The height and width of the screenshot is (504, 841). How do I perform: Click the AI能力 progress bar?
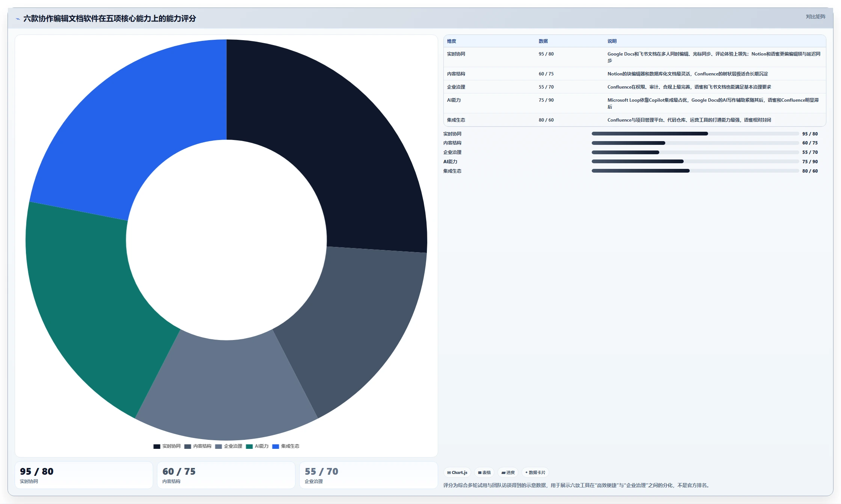(x=695, y=161)
